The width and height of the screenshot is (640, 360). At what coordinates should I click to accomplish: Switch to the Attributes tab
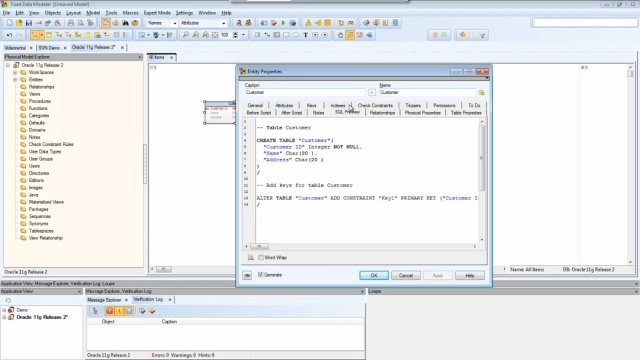pos(284,105)
